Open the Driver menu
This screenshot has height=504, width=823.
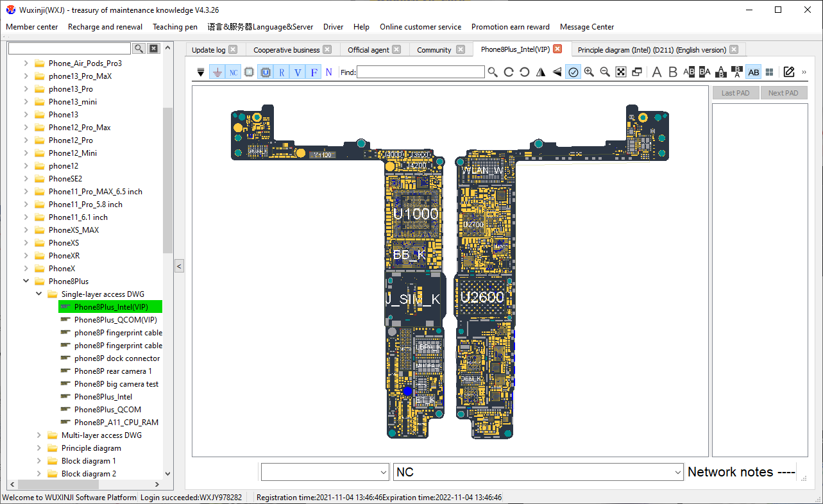pyautogui.click(x=333, y=27)
